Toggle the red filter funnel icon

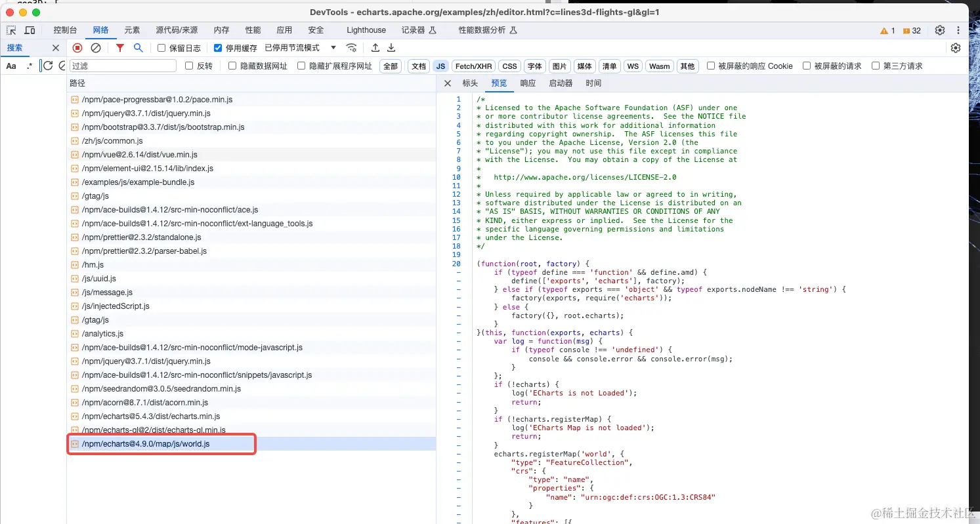pyautogui.click(x=120, y=48)
